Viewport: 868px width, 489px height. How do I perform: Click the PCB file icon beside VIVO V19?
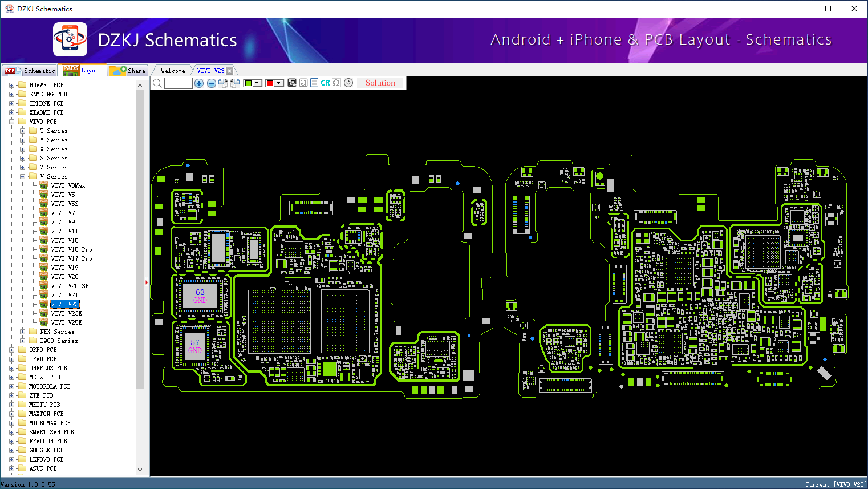point(44,268)
